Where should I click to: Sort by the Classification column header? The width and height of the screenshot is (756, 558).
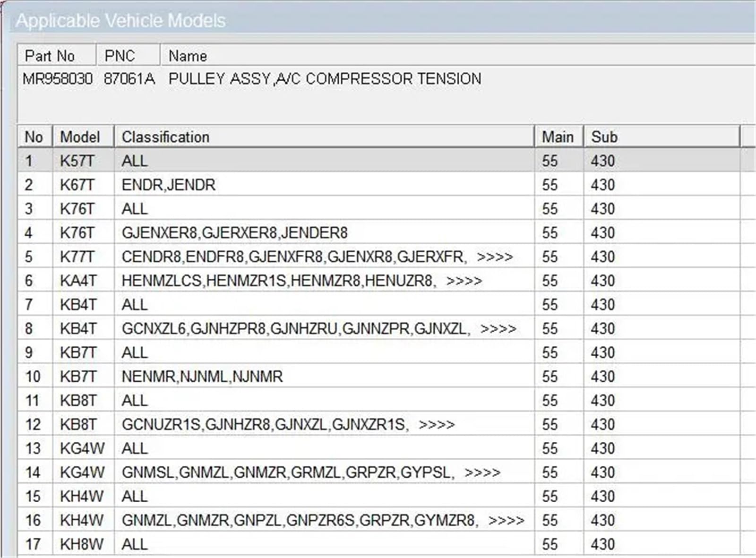[324, 137]
